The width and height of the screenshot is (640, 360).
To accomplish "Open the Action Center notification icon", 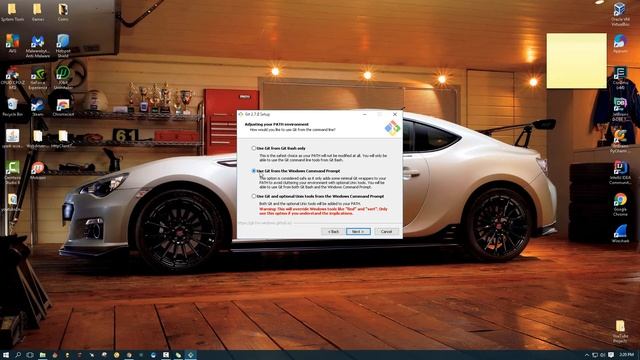I will (x=611, y=355).
